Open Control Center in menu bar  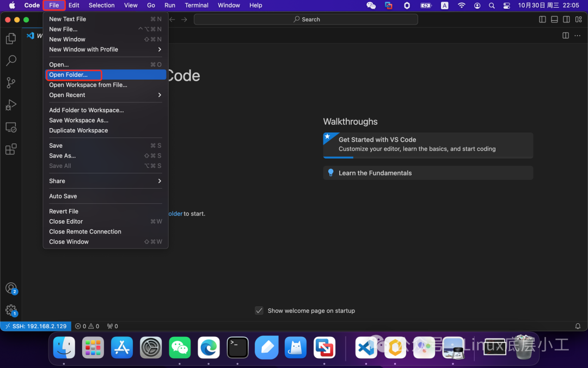[x=507, y=5]
